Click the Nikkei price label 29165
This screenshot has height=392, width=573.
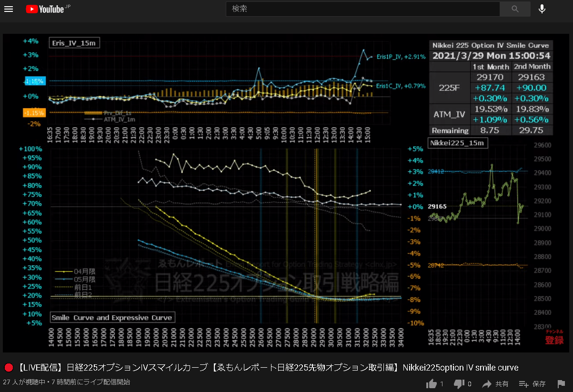pos(437,207)
